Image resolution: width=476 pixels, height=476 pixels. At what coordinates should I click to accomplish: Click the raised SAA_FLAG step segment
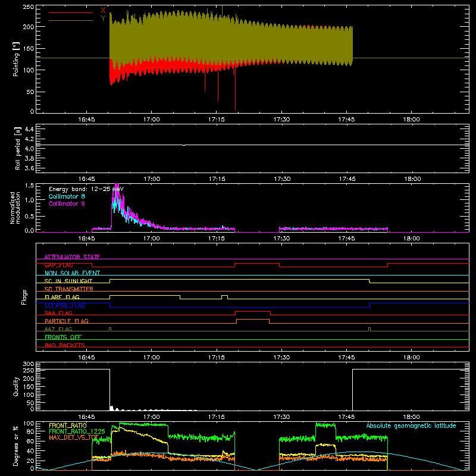[253, 311]
